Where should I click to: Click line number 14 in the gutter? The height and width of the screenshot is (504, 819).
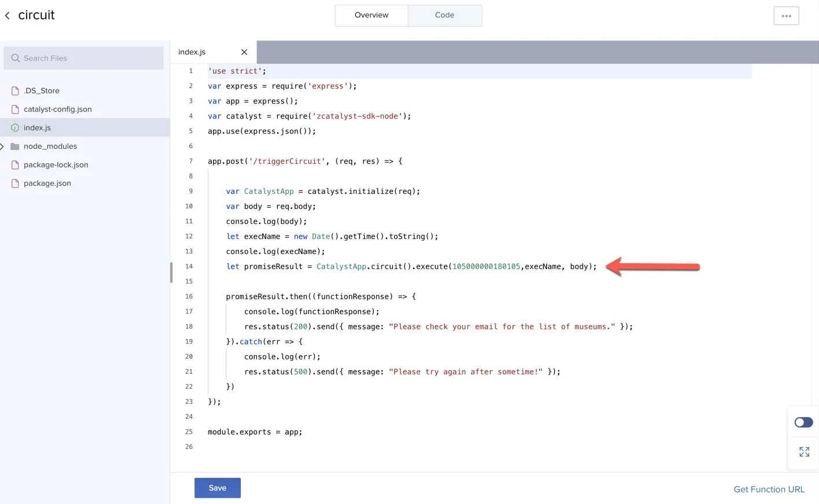[x=189, y=266]
